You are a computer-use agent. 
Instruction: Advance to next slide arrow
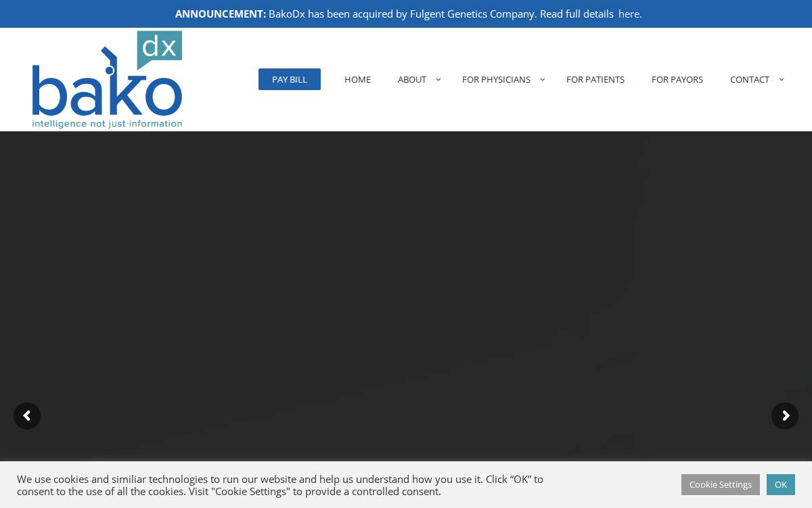click(785, 416)
